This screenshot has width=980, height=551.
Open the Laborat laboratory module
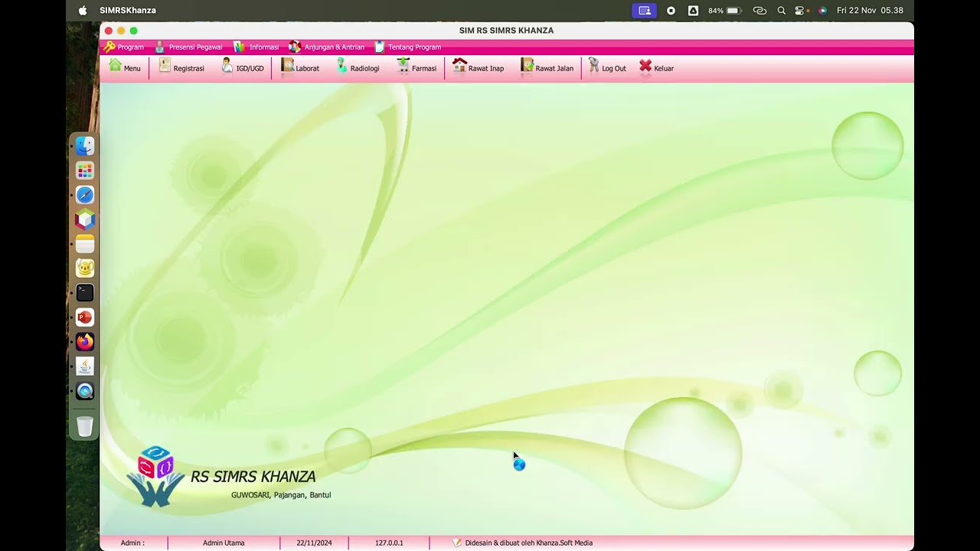pyautogui.click(x=300, y=67)
